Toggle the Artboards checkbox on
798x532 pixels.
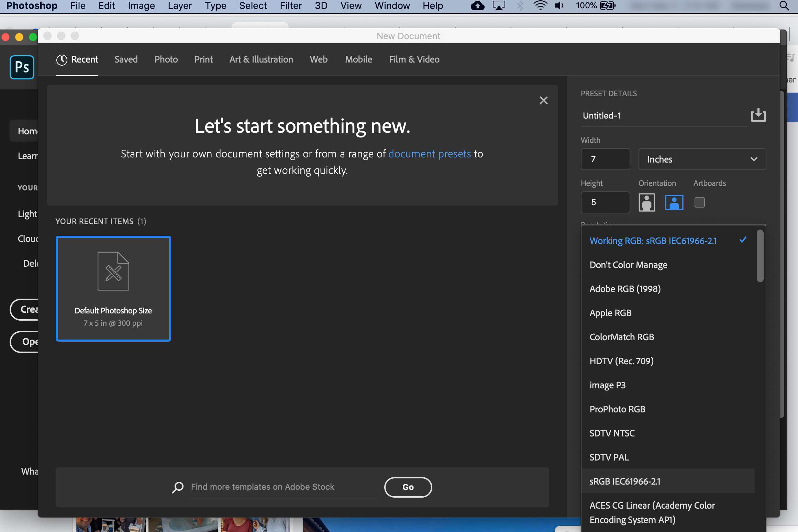click(699, 202)
